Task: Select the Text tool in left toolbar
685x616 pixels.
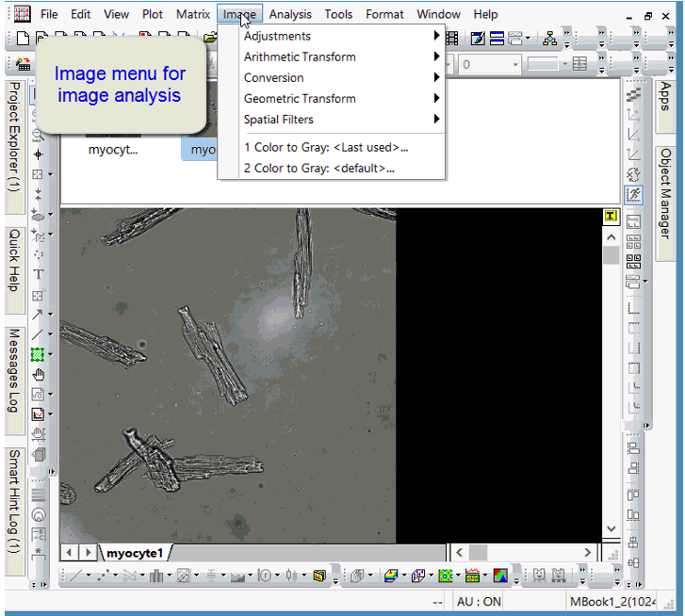Action: click(x=39, y=274)
